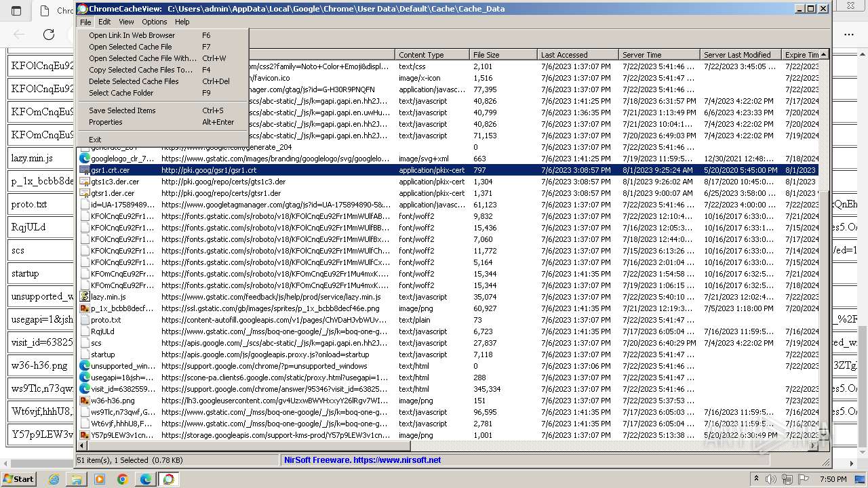Click the script icon of lazy.min.js

(x=85, y=297)
